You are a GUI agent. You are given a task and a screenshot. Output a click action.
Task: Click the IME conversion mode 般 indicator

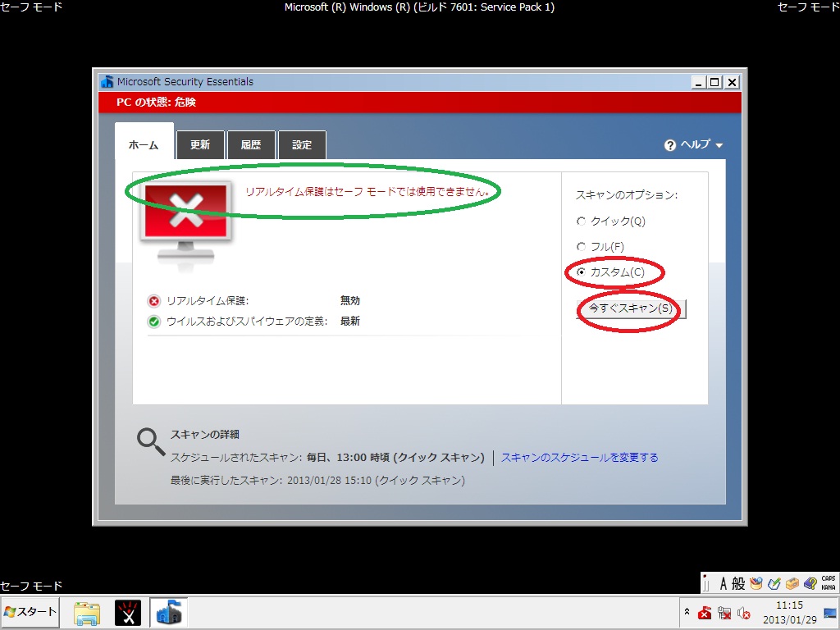point(738,583)
